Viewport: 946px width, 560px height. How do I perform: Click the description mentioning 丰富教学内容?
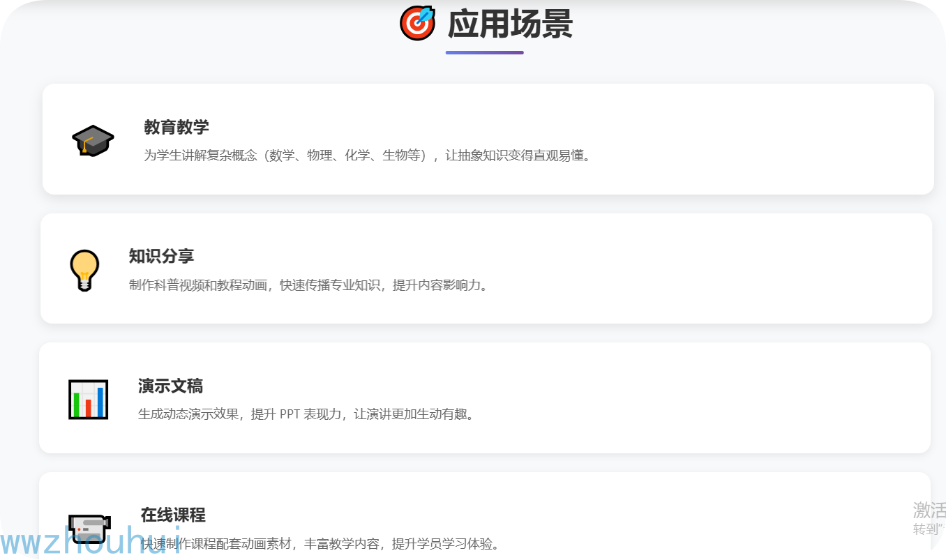[321, 544]
